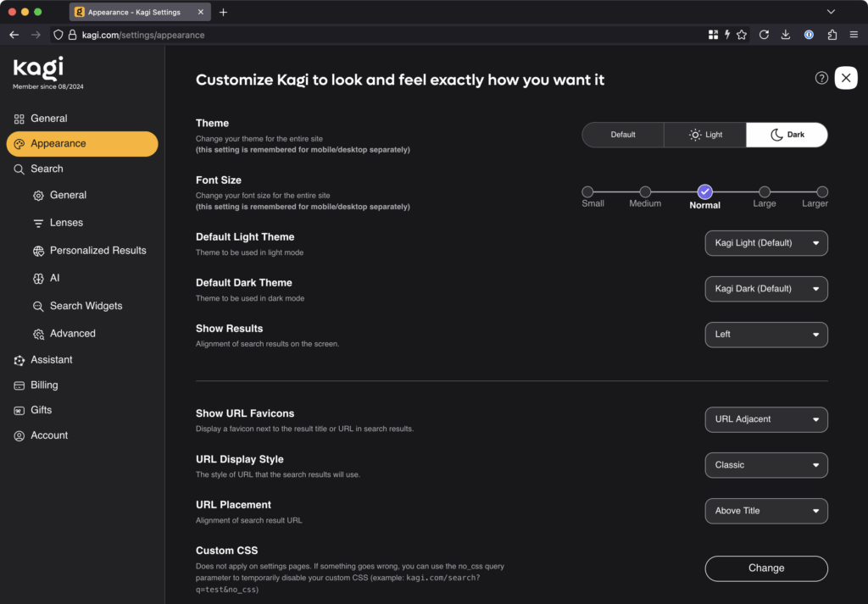This screenshot has width=868, height=604.
Task: Click the Assistant icon in the sidebar
Action: [19, 361]
